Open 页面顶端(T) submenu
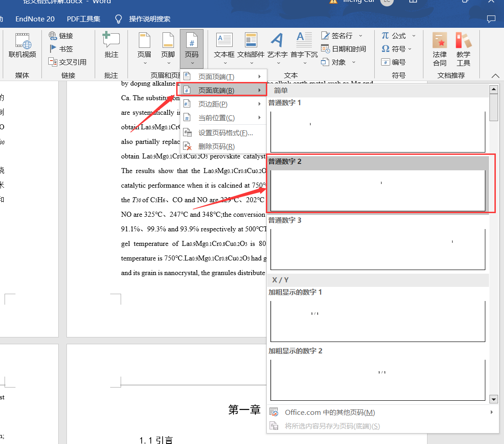This screenshot has width=504, height=444. coord(224,77)
